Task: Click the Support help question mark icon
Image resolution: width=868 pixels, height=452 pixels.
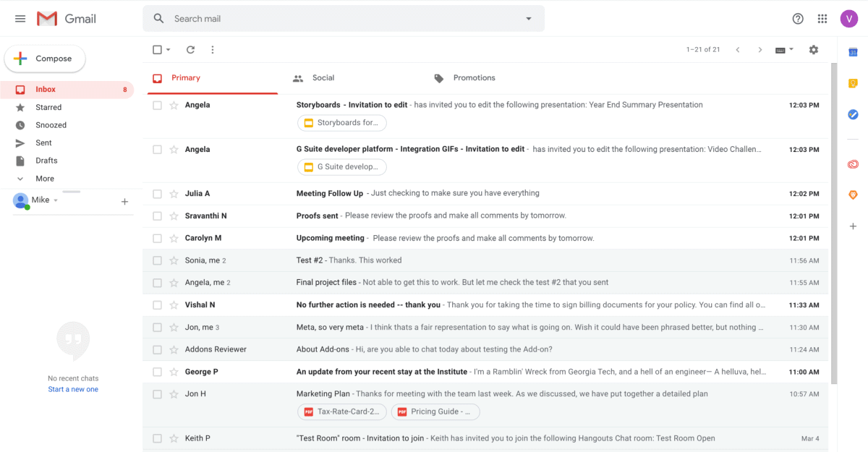Action: tap(798, 19)
